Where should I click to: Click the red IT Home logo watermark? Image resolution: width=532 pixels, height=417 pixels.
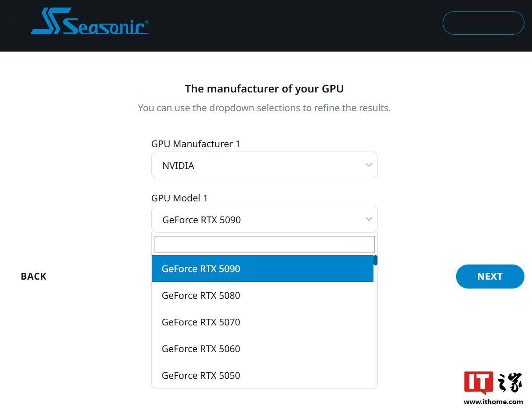(478, 382)
